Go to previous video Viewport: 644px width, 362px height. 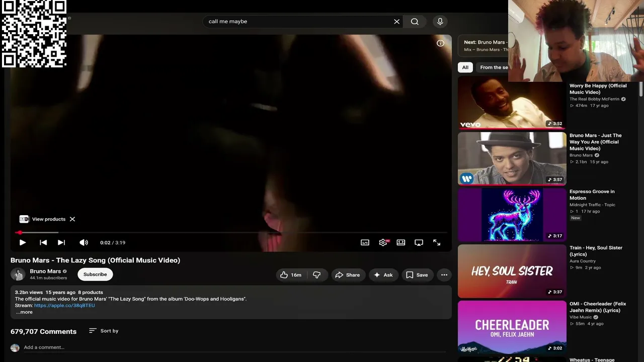(x=43, y=242)
